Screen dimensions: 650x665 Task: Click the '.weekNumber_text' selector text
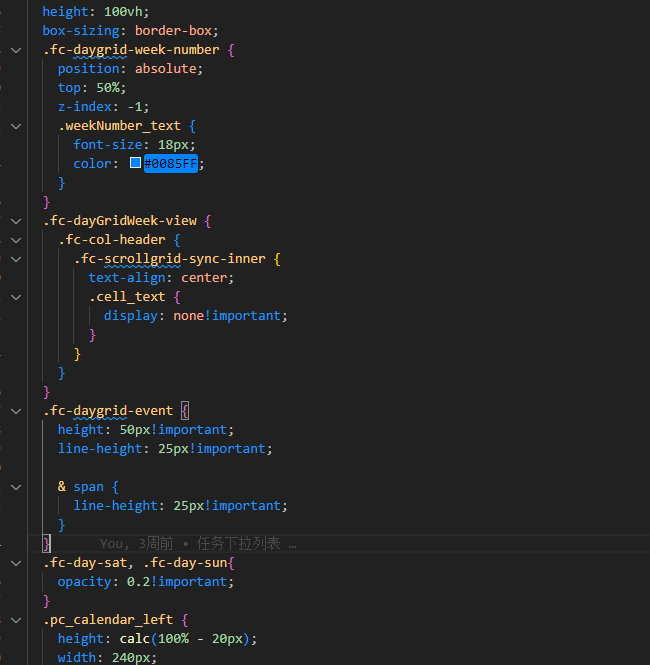pyautogui.click(x=120, y=126)
